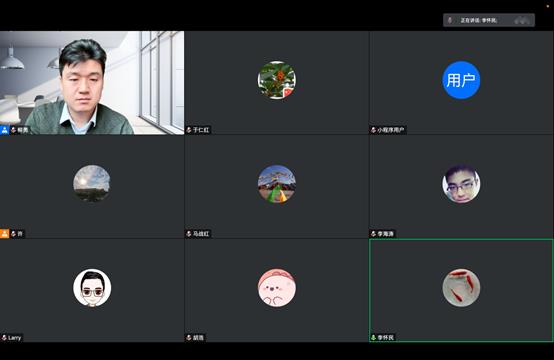The width and height of the screenshot is (554, 360).
Task: Click the blue 用户 avatar circle
Action: pos(461,80)
